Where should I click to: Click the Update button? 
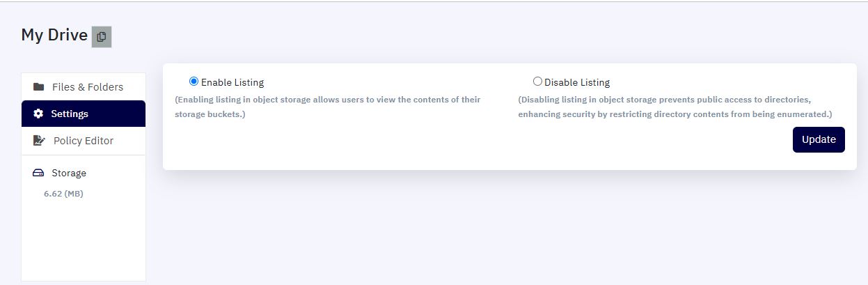(x=819, y=139)
